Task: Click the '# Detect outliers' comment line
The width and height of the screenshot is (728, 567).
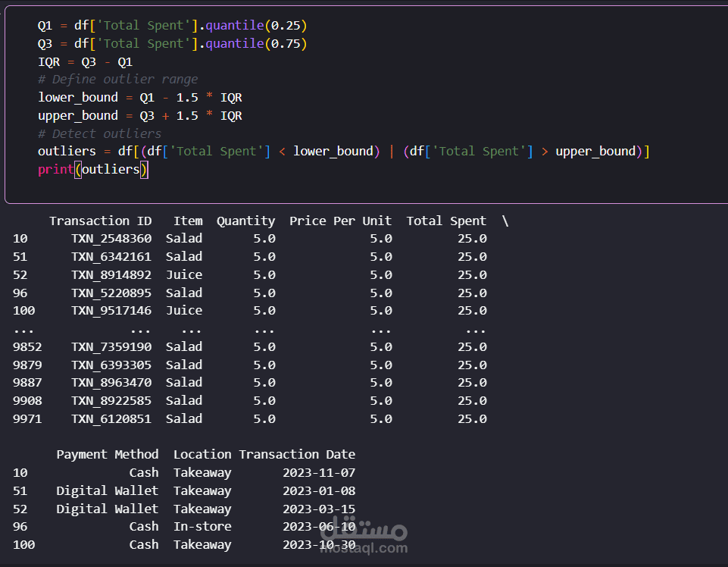Action: point(99,133)
